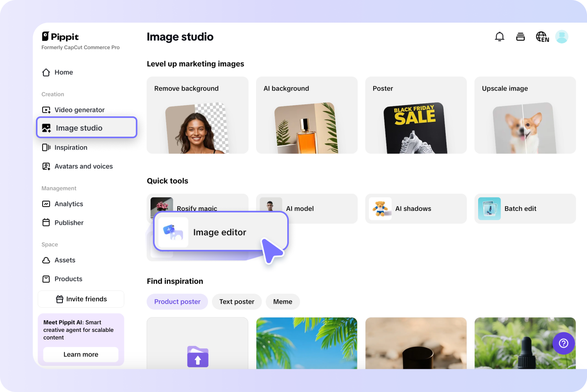The width and height of the screenshot is (587, 392).
Task: Select the Image studio sidebar icon
Action: click(x=46, y=128)
